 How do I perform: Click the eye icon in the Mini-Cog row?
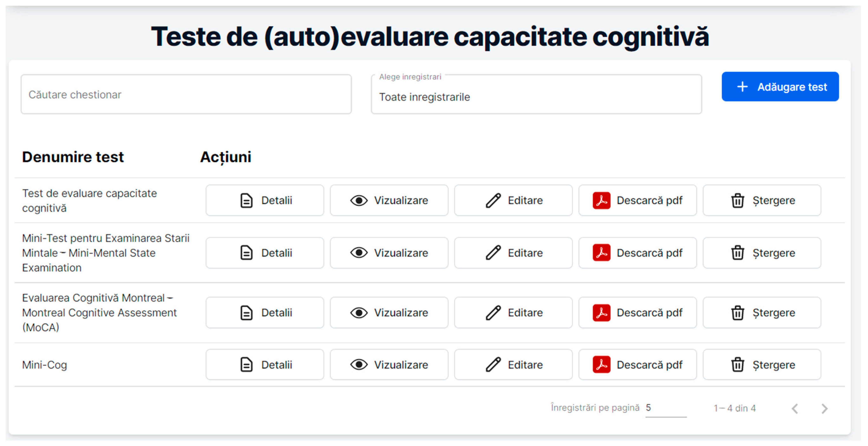click(359, 365)
